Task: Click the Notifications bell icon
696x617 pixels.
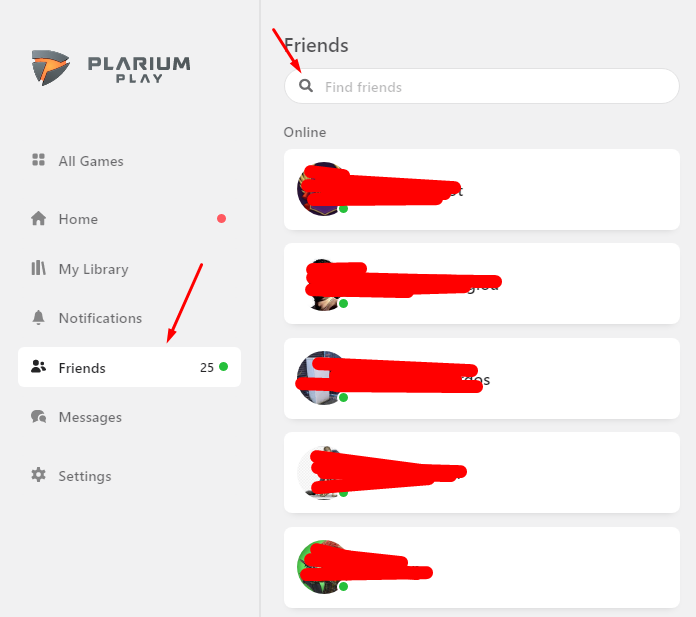Action: [x=39, y=317]
